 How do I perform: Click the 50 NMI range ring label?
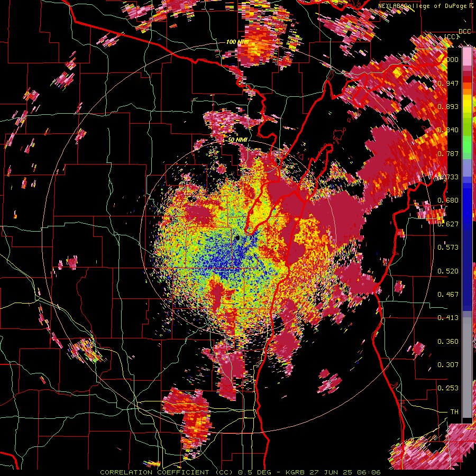(237, 140)
